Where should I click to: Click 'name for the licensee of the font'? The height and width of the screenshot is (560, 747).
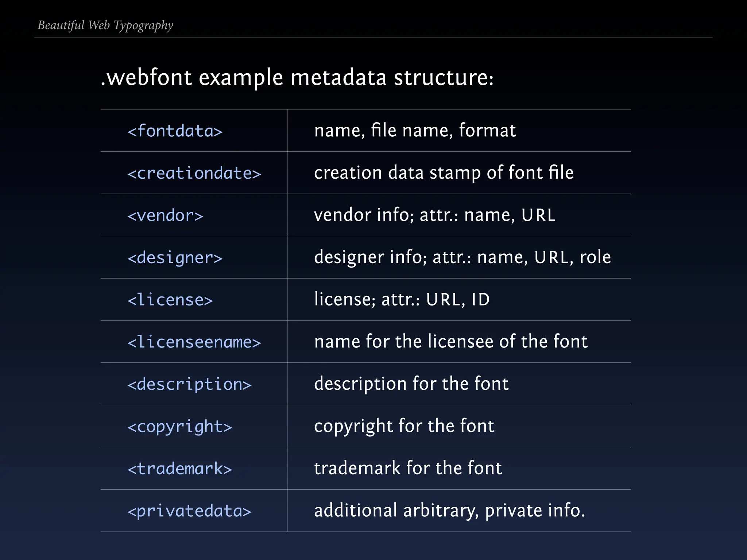point(451,342)
